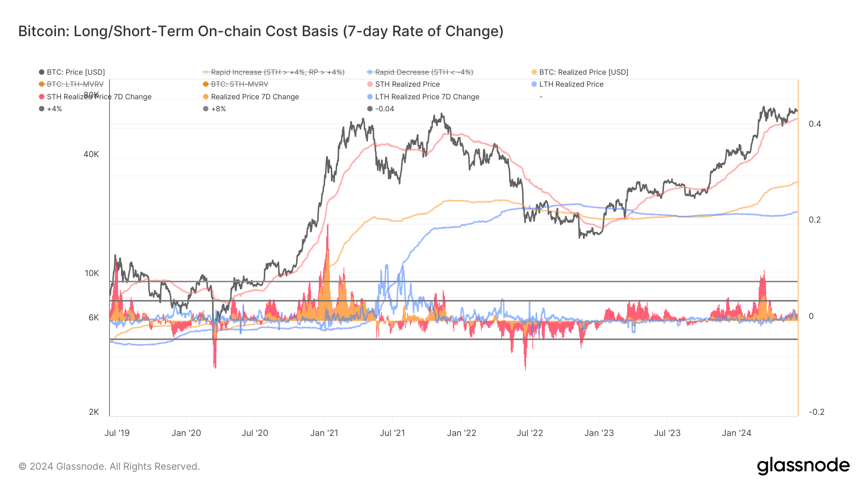Screen dimensions: 868x488
Task: Hide the +4% threshold line legend entry
Action: point(54,109)
